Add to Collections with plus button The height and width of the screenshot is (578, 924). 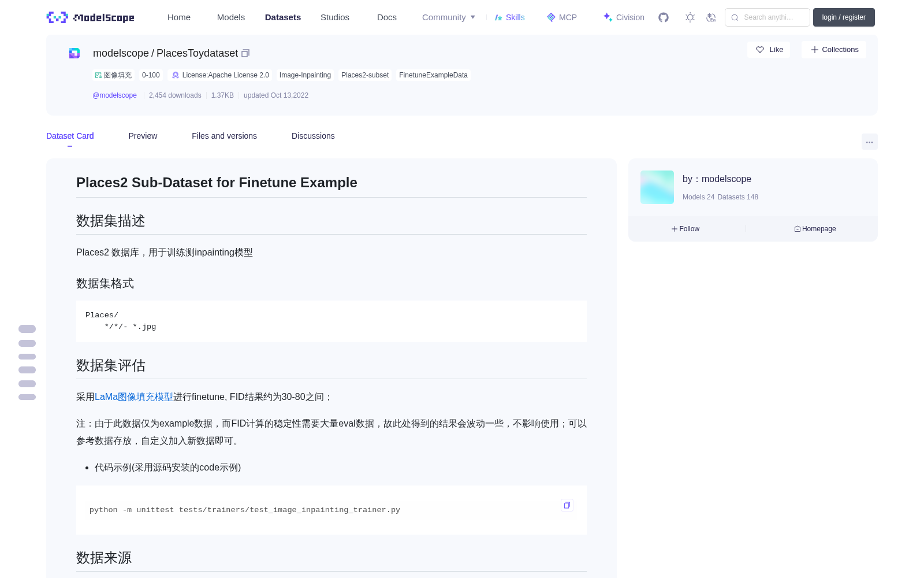[834, 50]
